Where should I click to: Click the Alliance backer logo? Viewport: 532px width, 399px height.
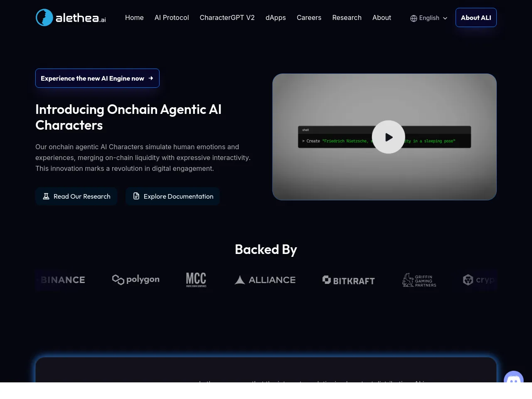[x=265, y=280]
